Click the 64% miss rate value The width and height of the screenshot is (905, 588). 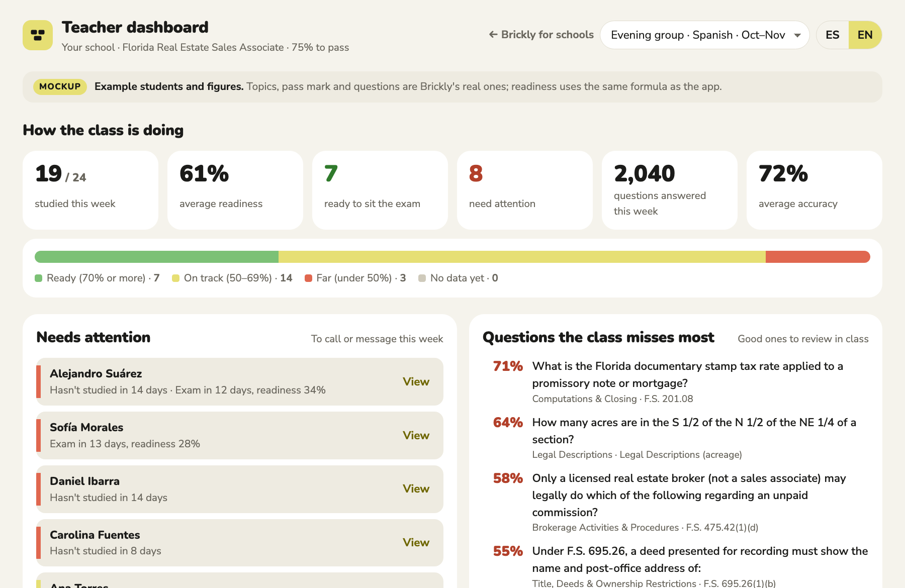pyautogui.click(x=508, y=423)
